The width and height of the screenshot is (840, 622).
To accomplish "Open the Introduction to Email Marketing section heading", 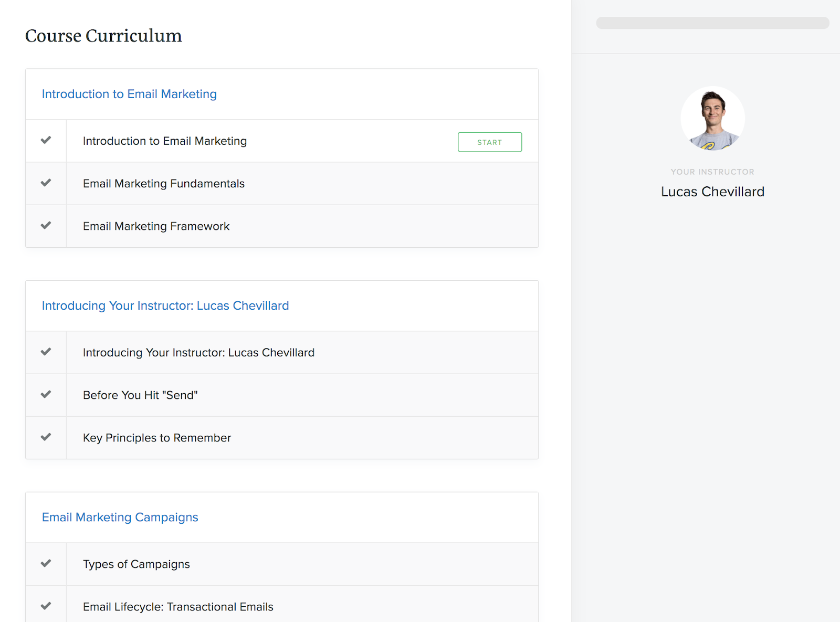I will click(x=129, y=94).
